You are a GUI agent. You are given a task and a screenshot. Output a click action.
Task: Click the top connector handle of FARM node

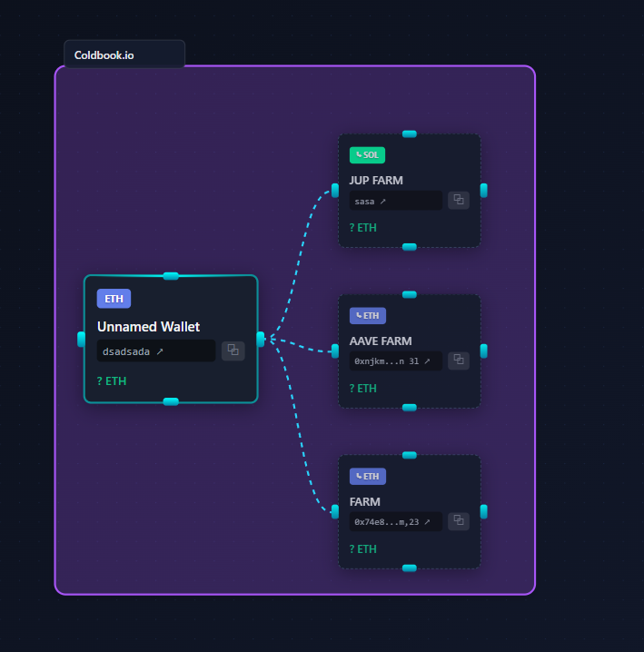[410, 455]
